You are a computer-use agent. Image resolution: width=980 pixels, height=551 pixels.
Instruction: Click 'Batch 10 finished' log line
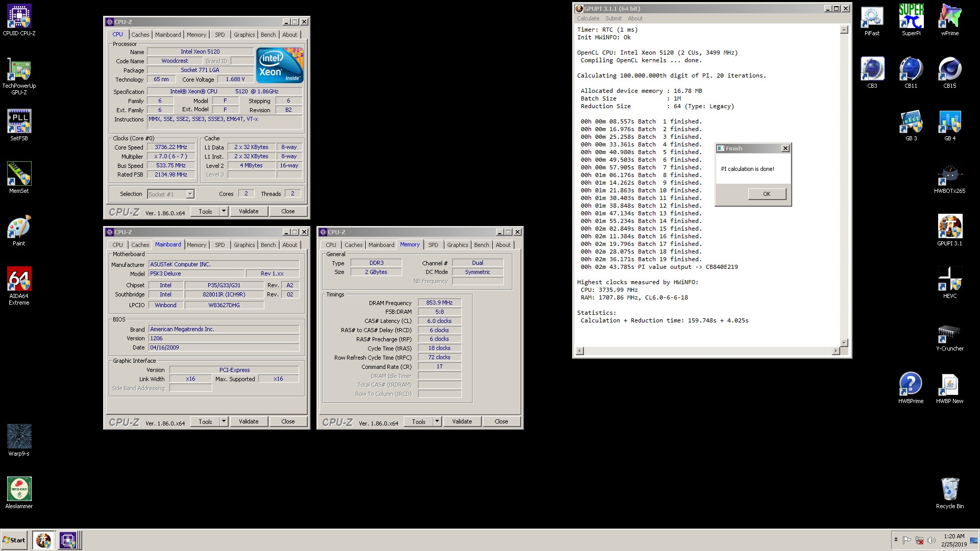641,190
